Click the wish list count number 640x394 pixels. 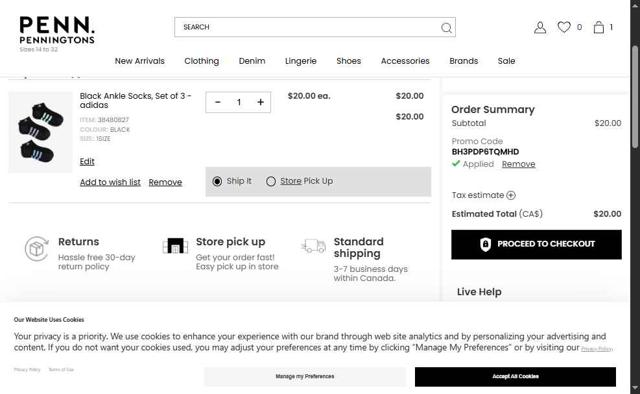tap(579, 27)
